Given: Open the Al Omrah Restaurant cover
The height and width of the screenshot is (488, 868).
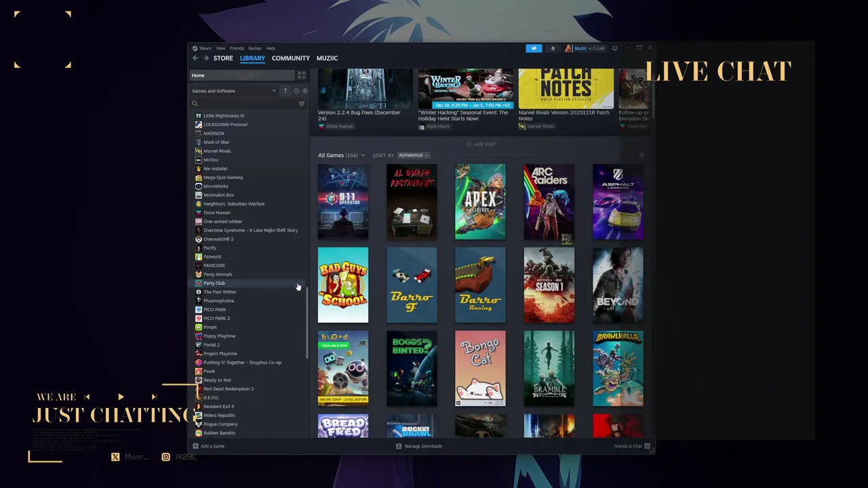Looking at the screenshot, I should [412, 202].
